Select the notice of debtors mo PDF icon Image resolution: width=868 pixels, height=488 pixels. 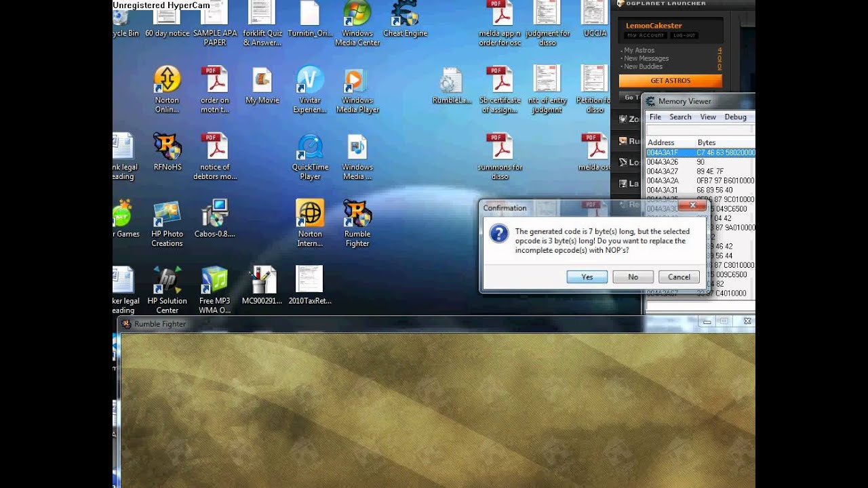click(215, 157)
